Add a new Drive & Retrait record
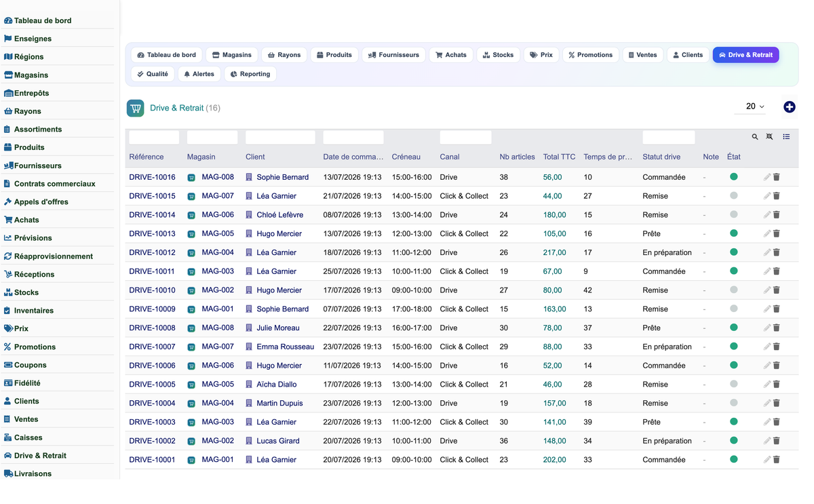The image size is (814, 504). pyautogui.click(x=789, y=107)
